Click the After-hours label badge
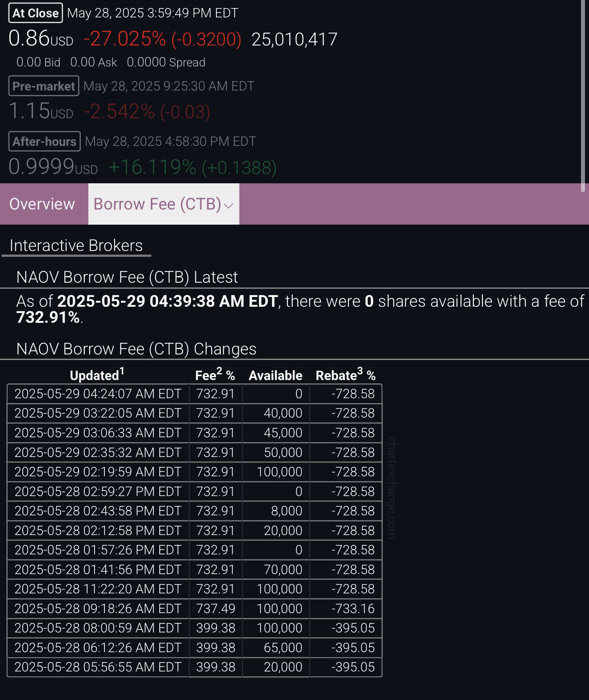Image resolution: width=589 pixels, height=700 pixels. (45, 141)
